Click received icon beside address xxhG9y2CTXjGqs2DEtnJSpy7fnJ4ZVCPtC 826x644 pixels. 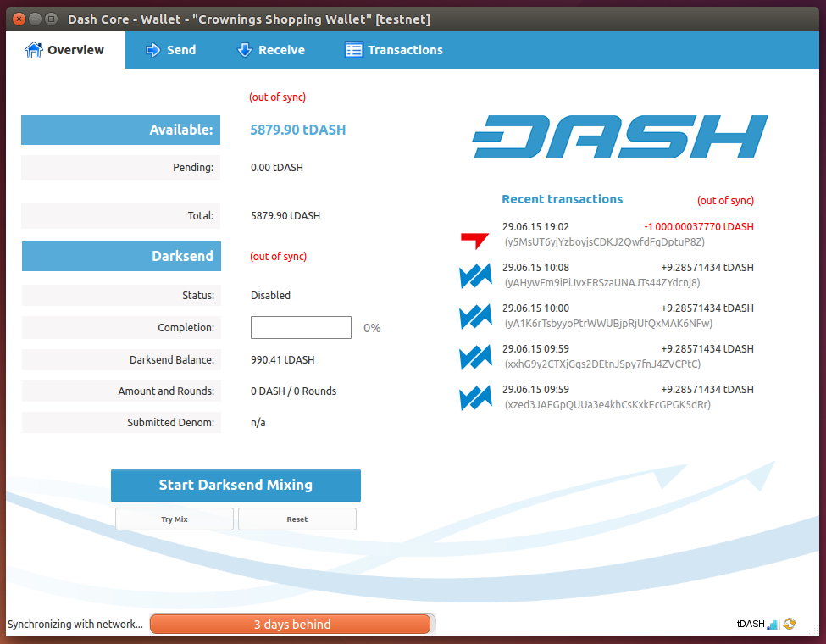point(475,357)
